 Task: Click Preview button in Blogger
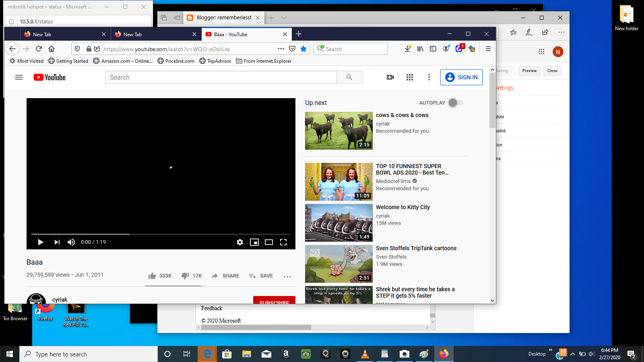click(x=529, y=71)
